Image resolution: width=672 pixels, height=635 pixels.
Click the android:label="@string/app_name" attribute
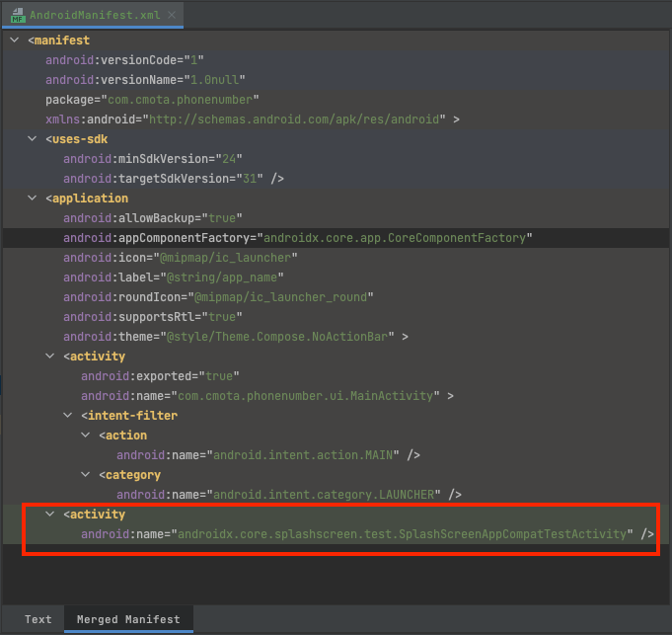click(x=174, y=277)
